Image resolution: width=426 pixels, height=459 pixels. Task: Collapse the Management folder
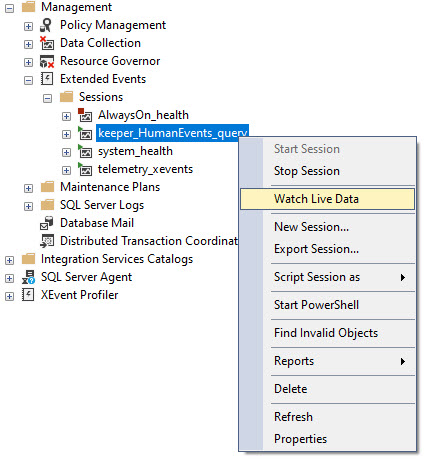tap(10, 8)
